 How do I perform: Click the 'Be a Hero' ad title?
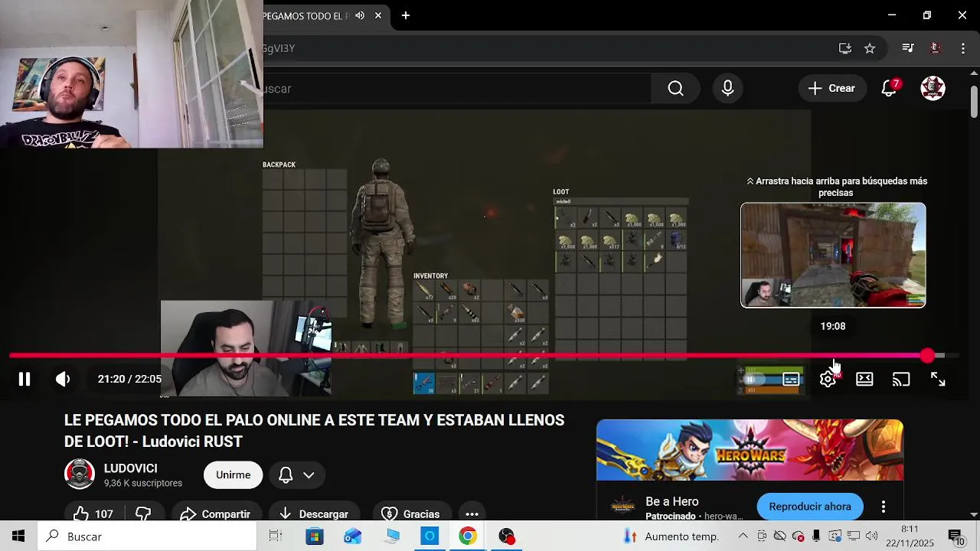click(672, 501)
